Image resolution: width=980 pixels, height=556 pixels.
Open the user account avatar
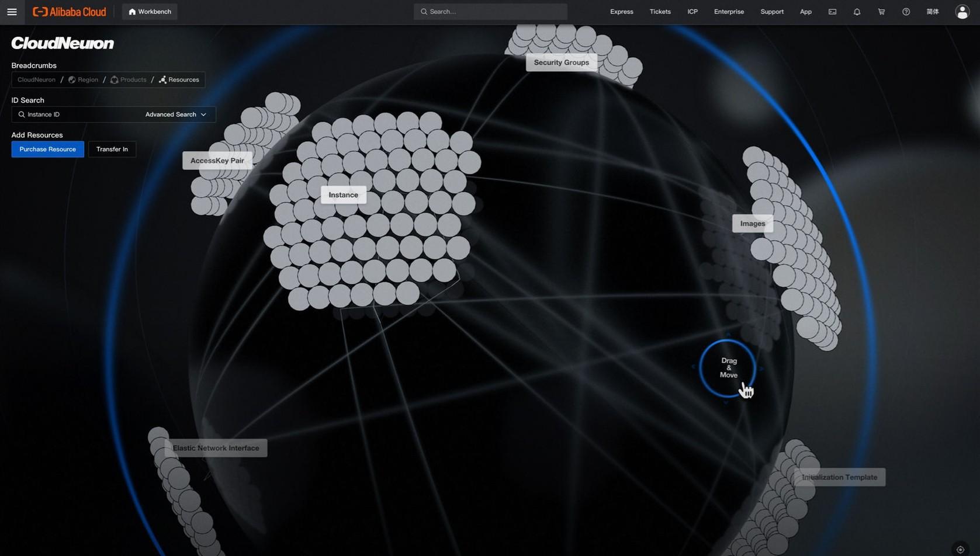coord(962,12)
